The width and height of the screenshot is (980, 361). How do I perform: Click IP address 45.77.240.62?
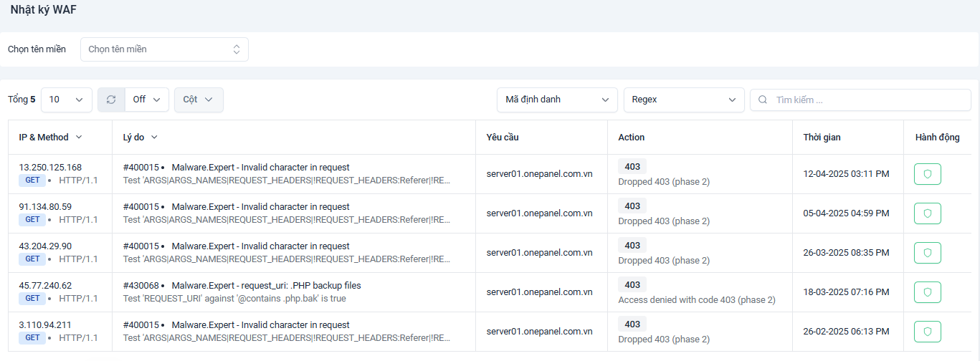tap(45, 286)
